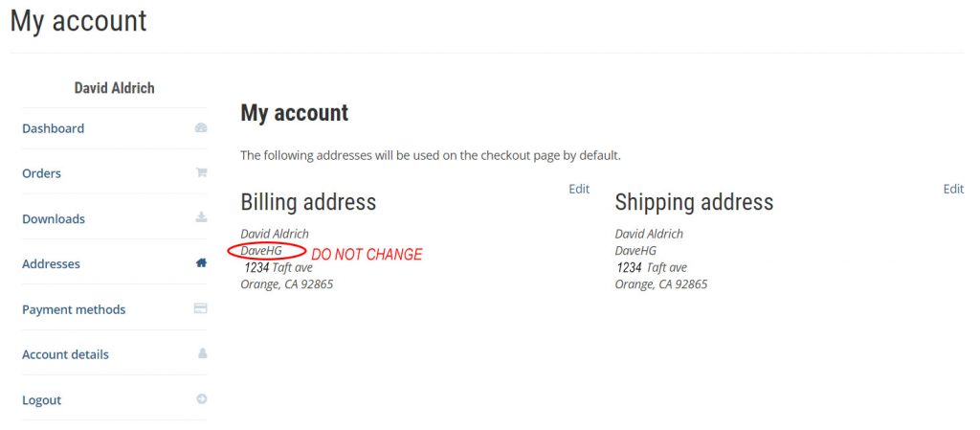Click the Shipping address heading
980x430 pixels.
tap(694, 202)
